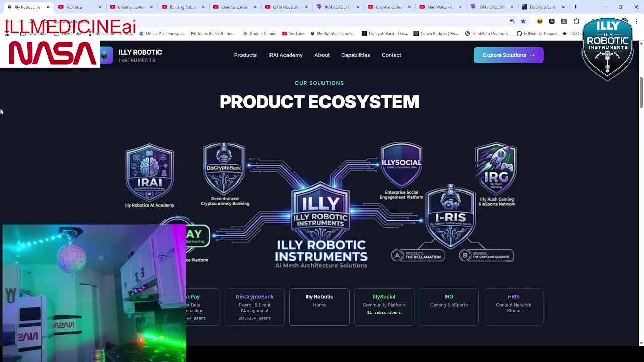Click the 'Decentralized Cryptocurrency Banking' caption
Screen dimensions: 644x362
225,201
